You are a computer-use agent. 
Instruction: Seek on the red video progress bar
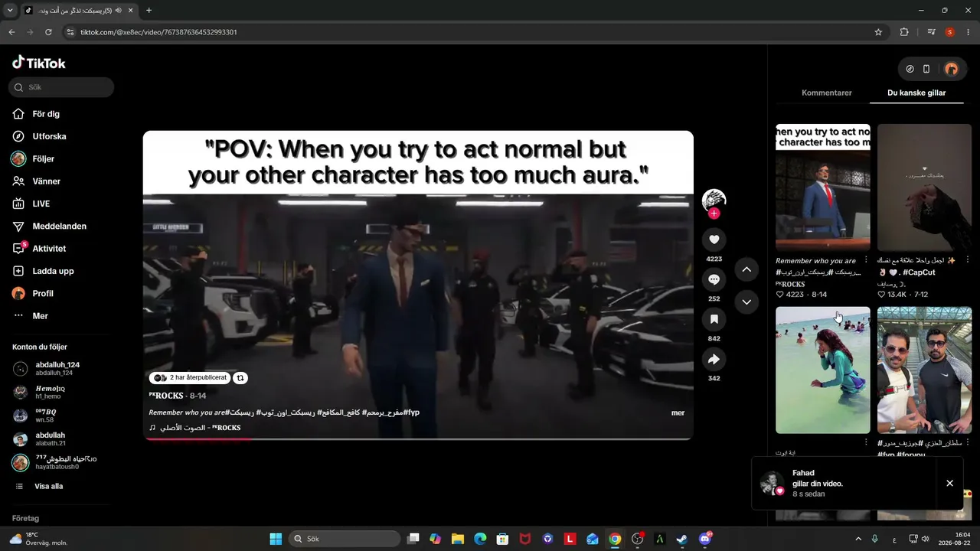pyautogui.click(x=418, y=439)
